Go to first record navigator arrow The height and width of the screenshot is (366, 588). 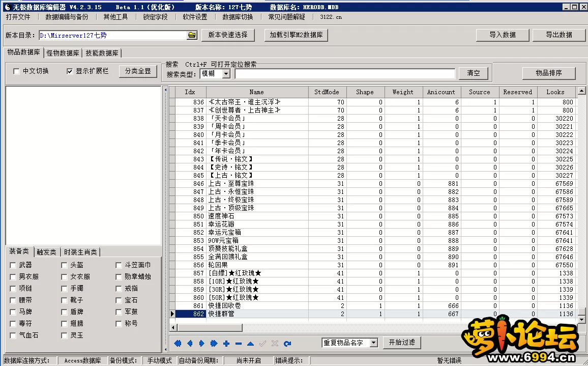(x=178, y=344)
